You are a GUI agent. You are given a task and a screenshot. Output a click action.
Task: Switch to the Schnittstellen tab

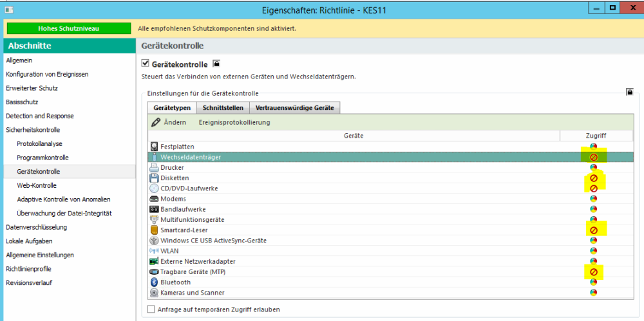point(223,108)
